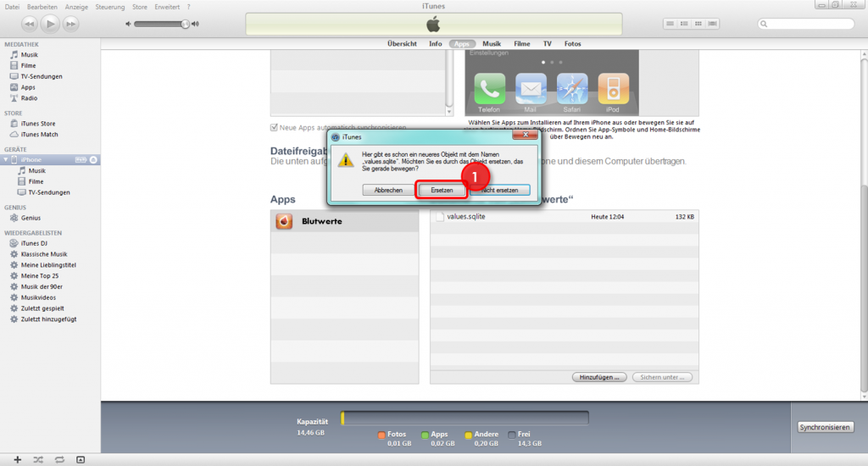Viewport: 868px width, 466px height.
Task: Open the Erweitert menu
Action: [167, 7]
